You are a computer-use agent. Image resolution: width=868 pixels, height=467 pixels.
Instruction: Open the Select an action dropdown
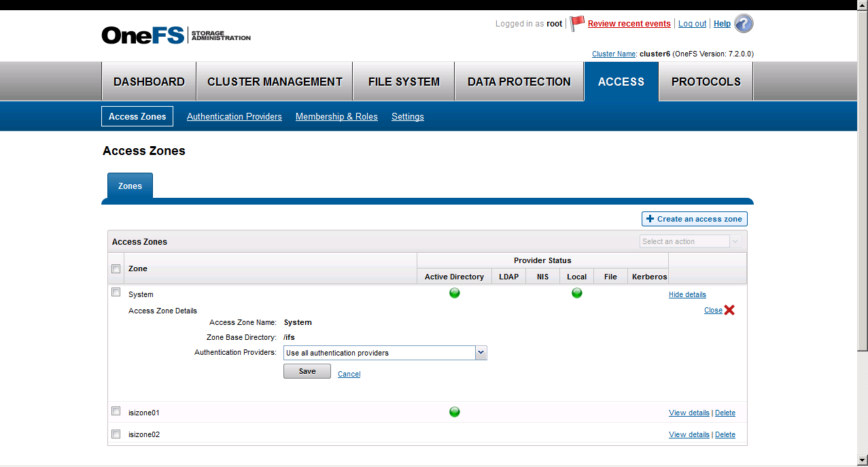[690, 241]
